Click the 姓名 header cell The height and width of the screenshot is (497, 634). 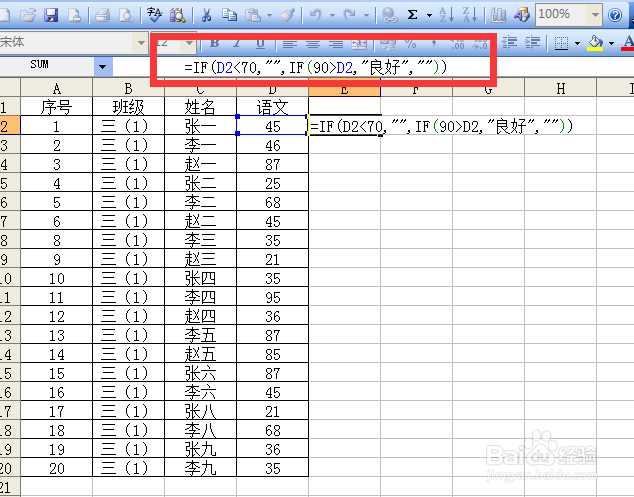(x=200, y=107)
